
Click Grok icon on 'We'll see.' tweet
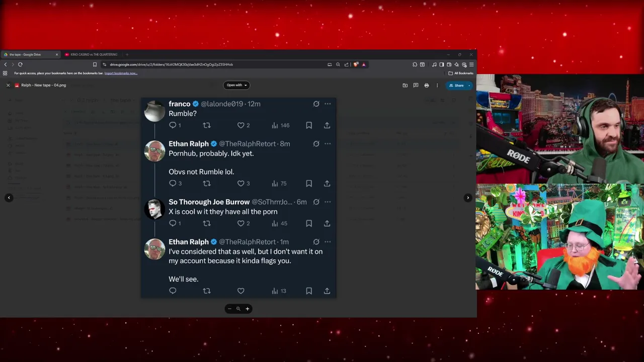point(316,242)
